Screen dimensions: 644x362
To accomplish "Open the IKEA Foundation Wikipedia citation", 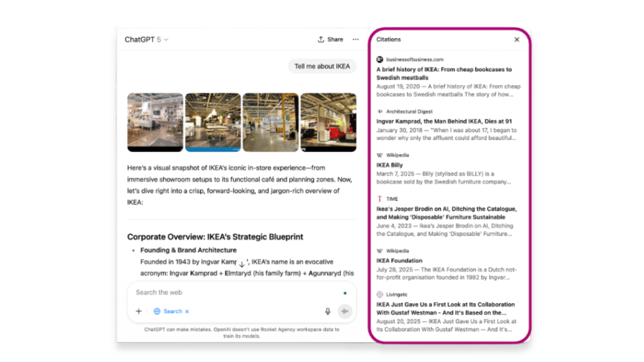I will [399, 260].
